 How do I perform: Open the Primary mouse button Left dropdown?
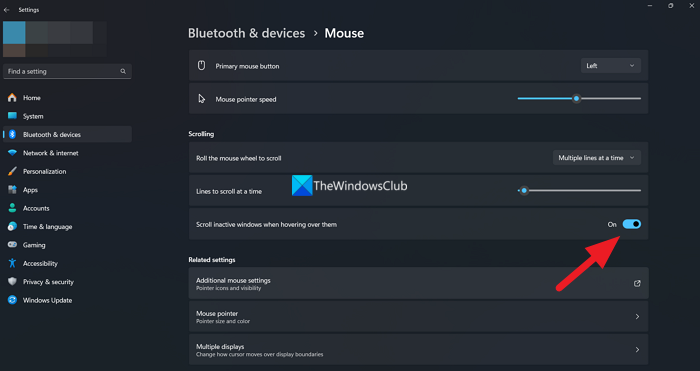tap(610, 66)
